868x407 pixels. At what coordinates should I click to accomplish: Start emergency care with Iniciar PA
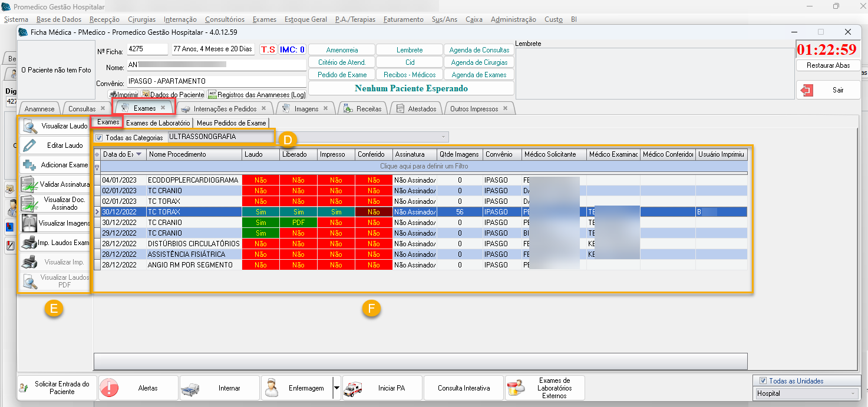(382, 388)
